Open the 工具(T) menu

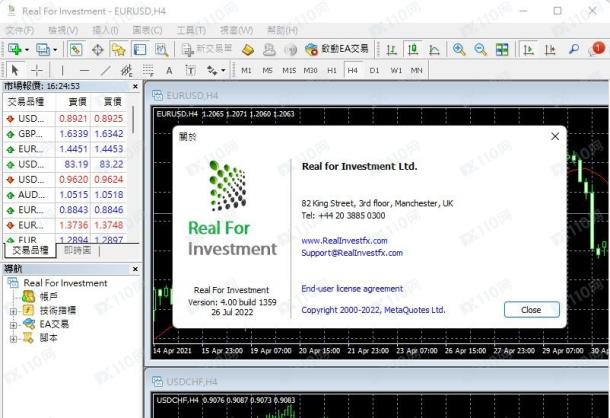(191, 30)
